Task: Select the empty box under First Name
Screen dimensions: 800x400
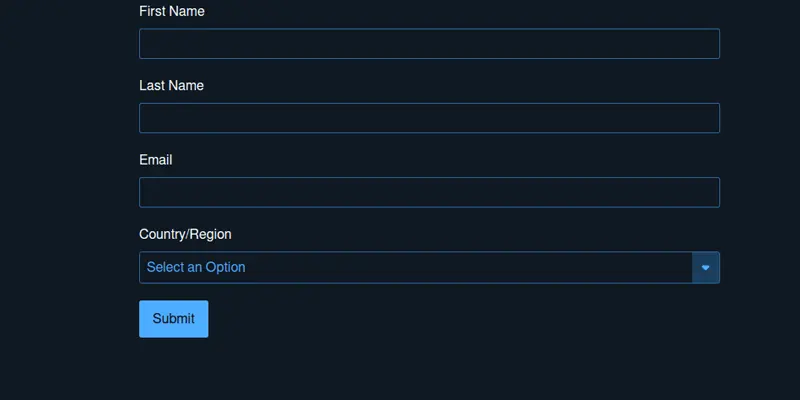Action: point(429,44)
